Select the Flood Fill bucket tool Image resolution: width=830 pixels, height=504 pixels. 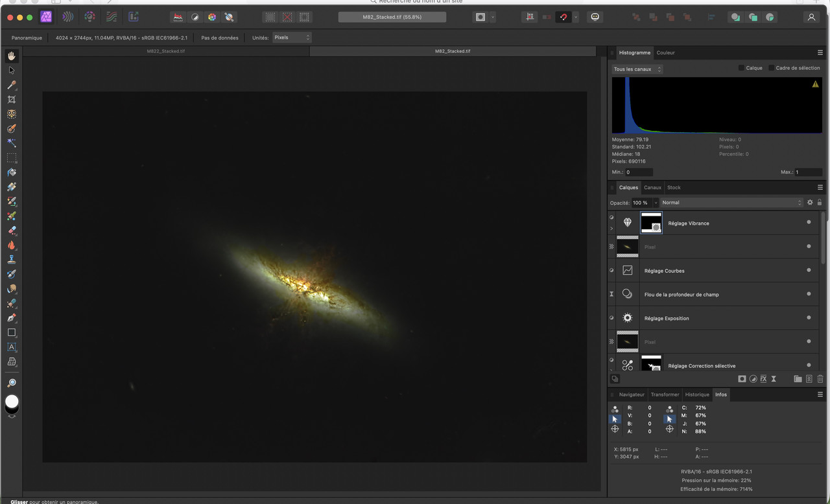(x=12, y=172)
